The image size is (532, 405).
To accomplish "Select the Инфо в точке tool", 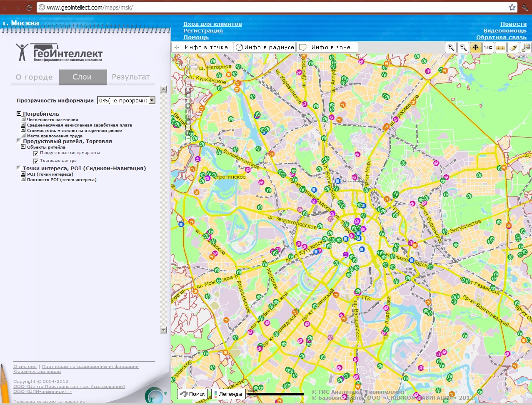I will 202,47.
